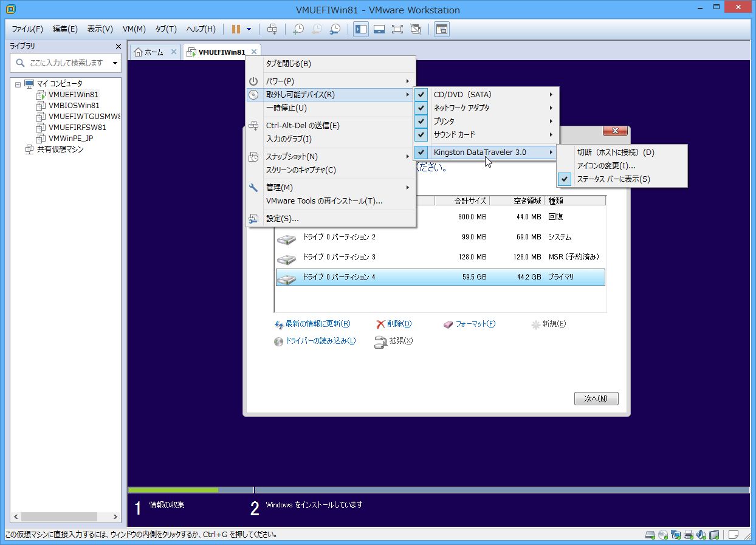Screen dimensions: 756x545
Task: Click the home icon on ホーム tab
Action: [x=138, y=52]
